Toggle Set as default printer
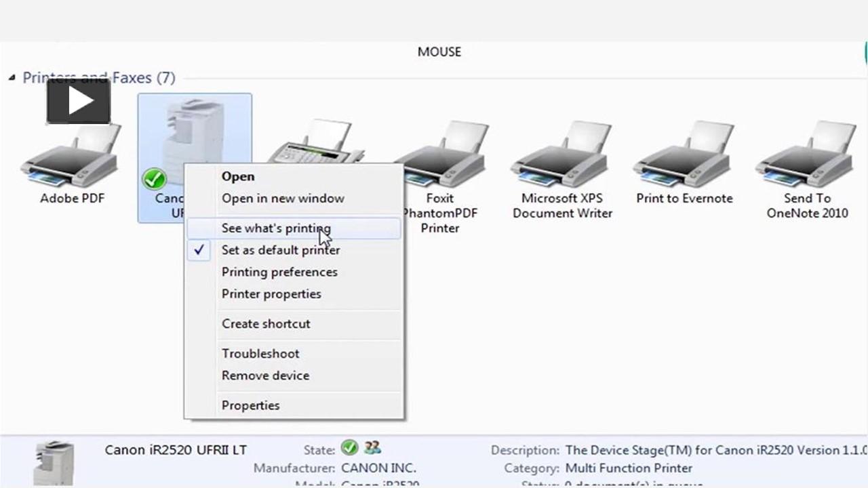 pyautogui.click(x=281, y=250)
